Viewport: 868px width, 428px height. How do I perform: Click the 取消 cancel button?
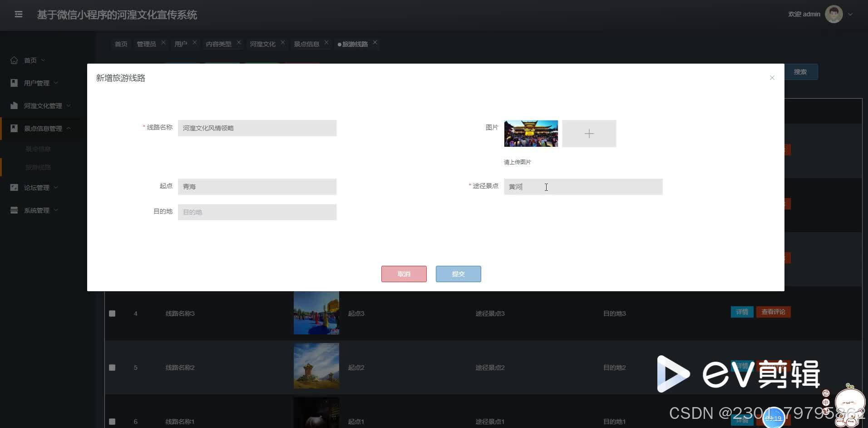[404, 274]
